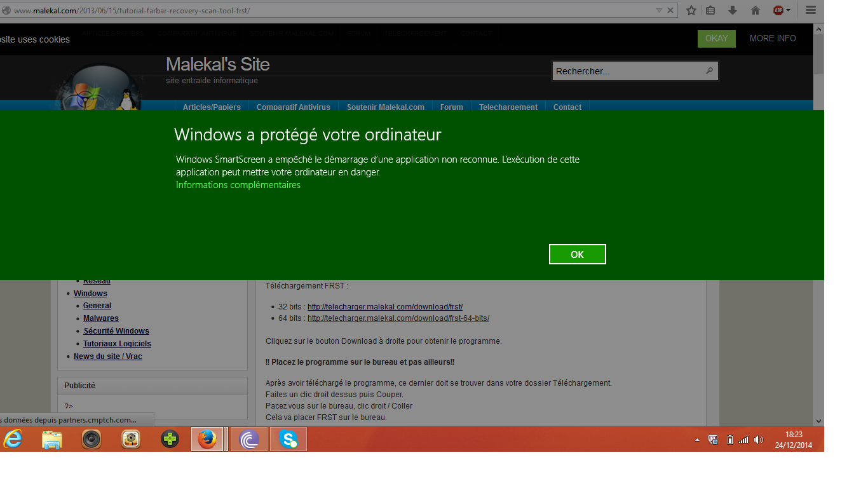Screen dimensions: 868x488
Task: Open the orange safe-like taskbar icon
Action: pos(131,439)
